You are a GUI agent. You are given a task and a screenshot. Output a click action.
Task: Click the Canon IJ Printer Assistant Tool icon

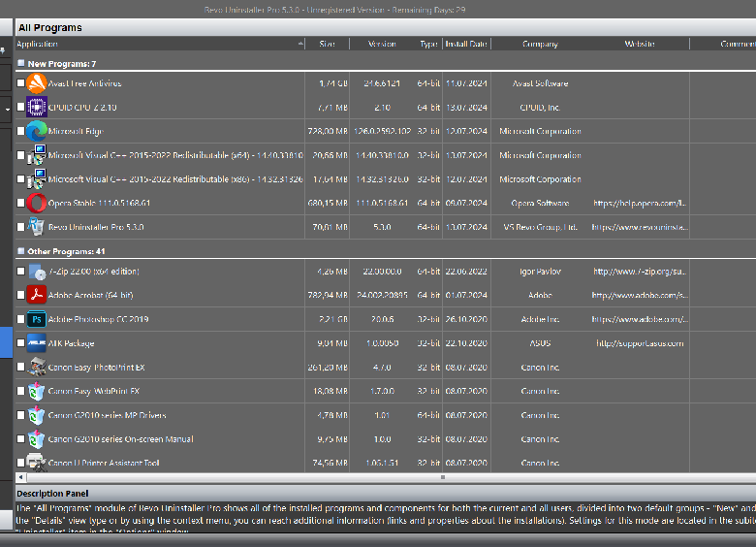pyautogui.click(x=36, y=462)
